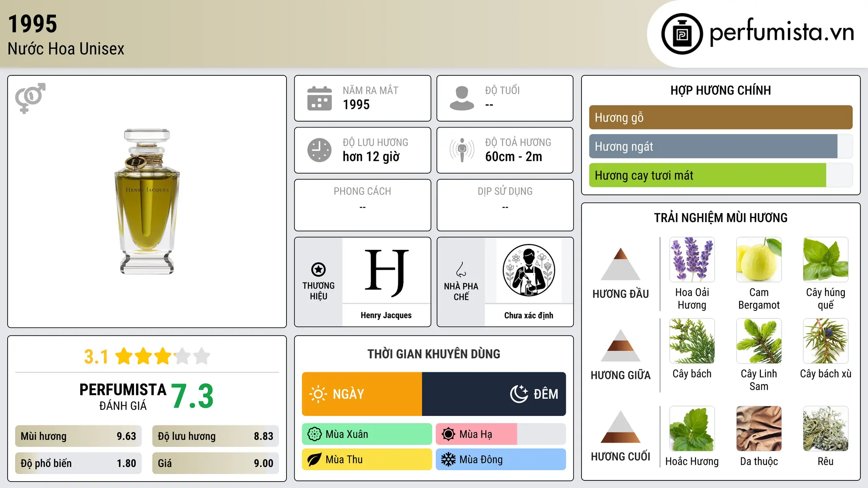Screen dimensions: 868x488
Task: Click the Hương giữa pyramid icon
Action: click(620, 345)
